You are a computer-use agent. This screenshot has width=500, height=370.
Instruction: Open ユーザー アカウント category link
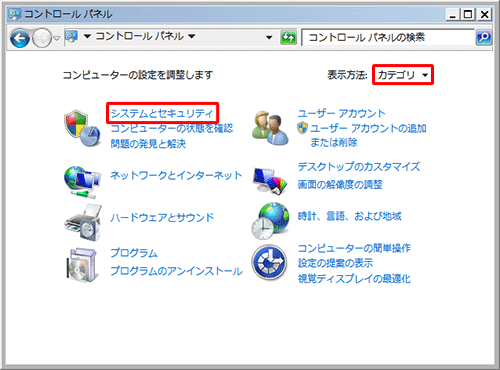point(341,113)
